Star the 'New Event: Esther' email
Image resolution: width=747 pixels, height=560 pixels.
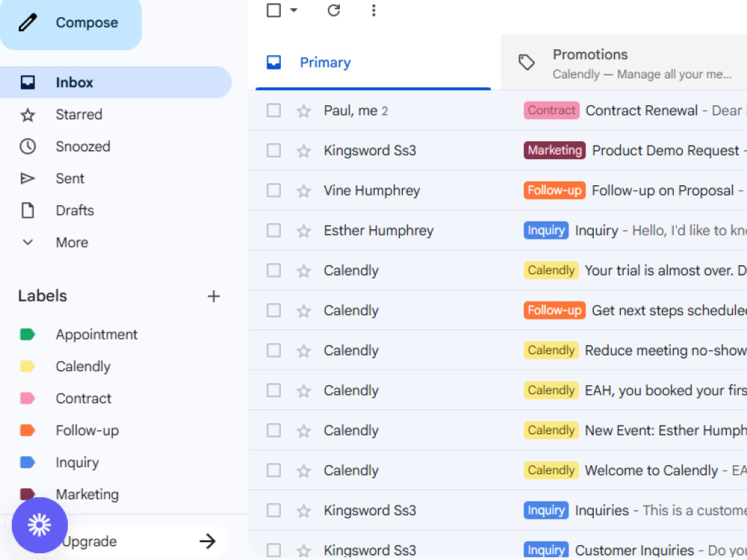(x=303, y=431)
